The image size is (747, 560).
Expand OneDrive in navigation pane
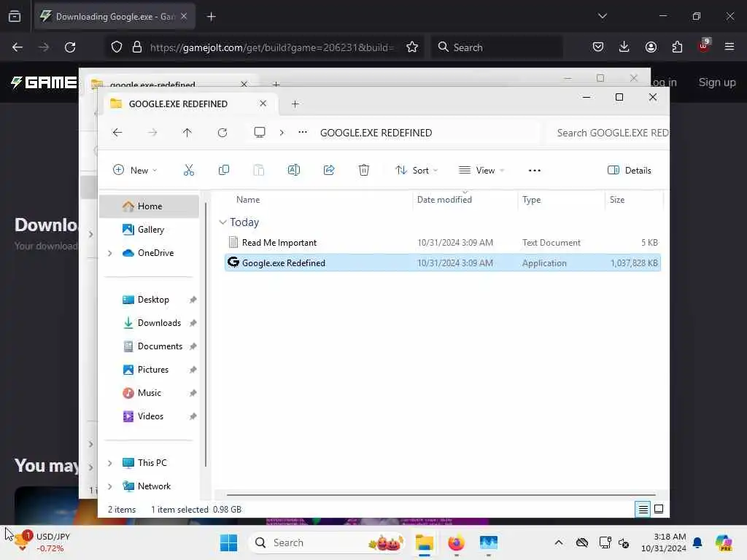coord(110,253)
